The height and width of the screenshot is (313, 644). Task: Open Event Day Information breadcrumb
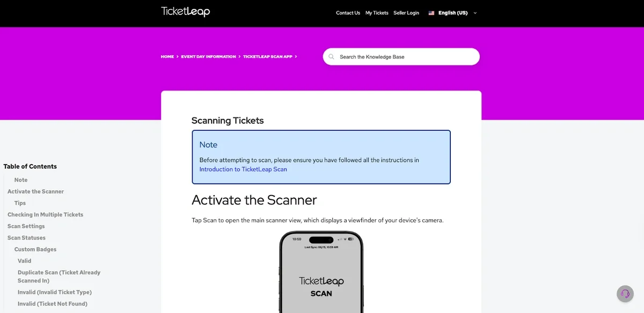tap(208, 57)
